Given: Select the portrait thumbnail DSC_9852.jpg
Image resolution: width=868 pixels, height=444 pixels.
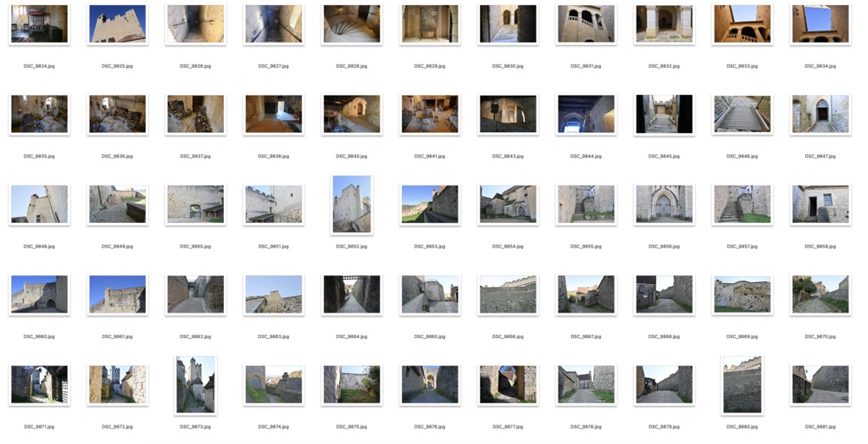Looking at the screenshot, I should (x=352, y=204).
